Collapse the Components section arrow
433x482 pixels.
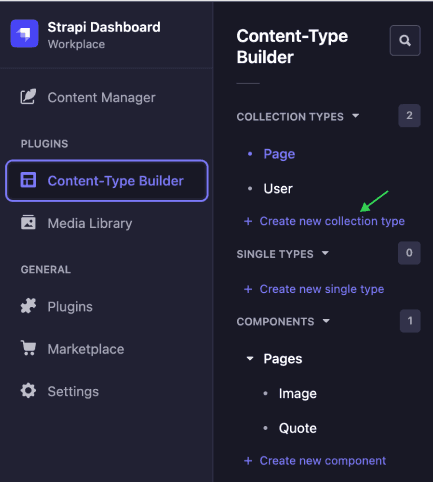pos(326,321)
